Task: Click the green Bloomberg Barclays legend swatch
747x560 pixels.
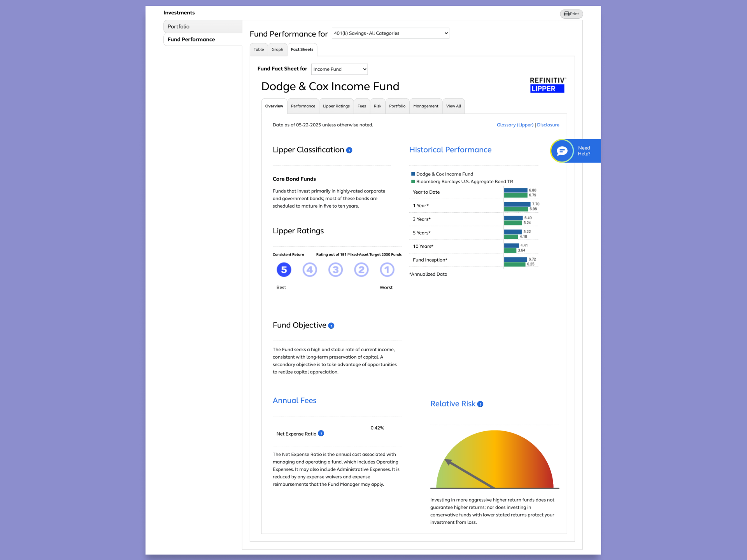Action: (x=413, y=182)
